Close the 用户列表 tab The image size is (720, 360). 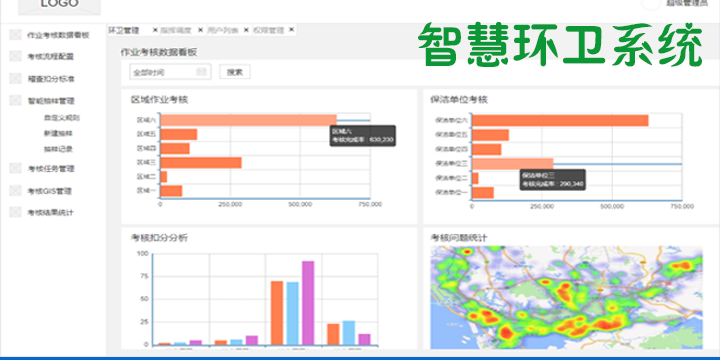[x=246, y=30]
